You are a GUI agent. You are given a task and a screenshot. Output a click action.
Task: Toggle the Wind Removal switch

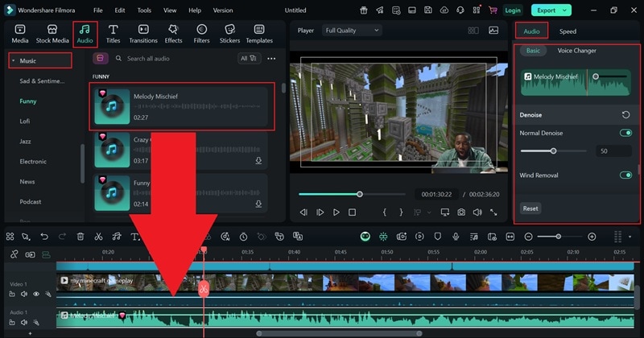tap(625, 175)
